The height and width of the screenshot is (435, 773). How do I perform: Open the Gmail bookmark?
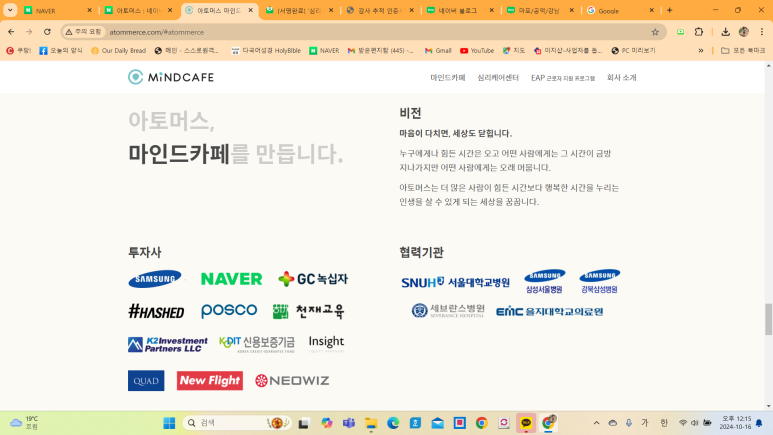tap(438, 50)
